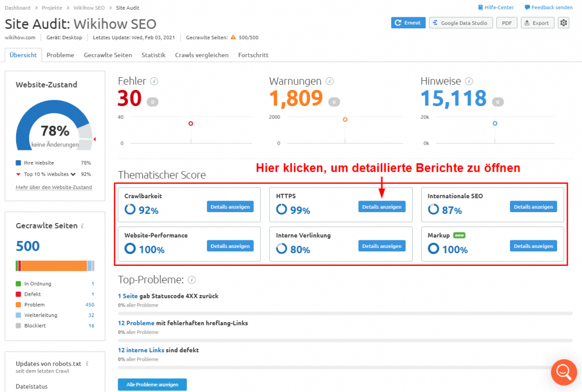
Task: Click the 500 crawled pages number
Action: [x=28, y=246]
